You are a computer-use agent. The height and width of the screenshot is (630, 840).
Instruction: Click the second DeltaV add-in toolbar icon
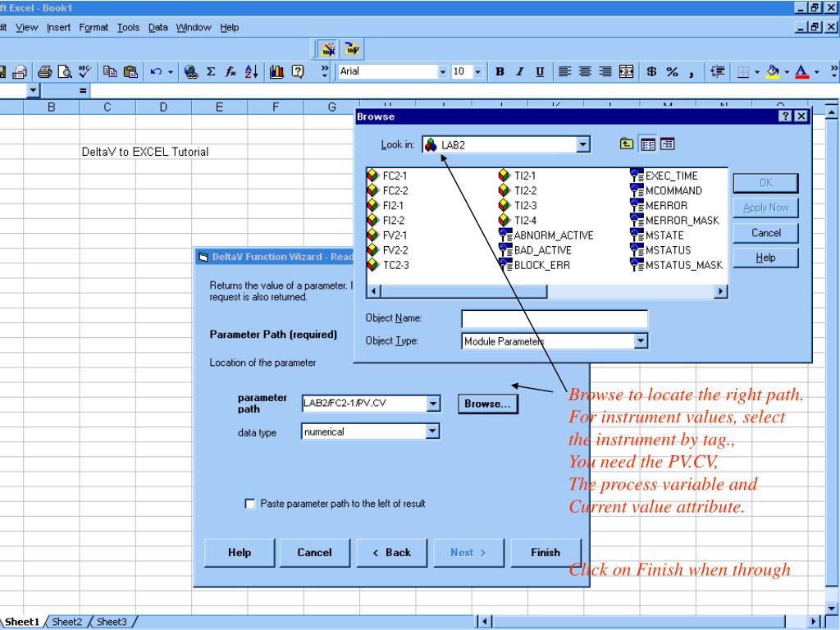(352, 49)
